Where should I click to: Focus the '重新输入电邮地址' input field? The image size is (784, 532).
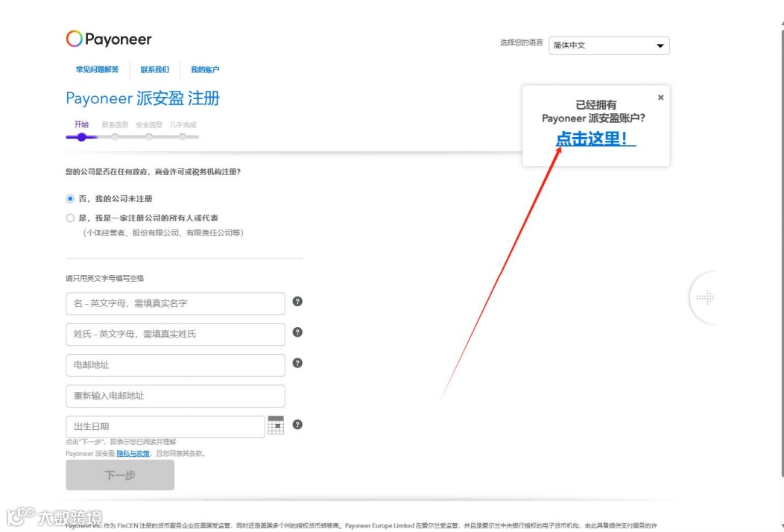[175, 396]
